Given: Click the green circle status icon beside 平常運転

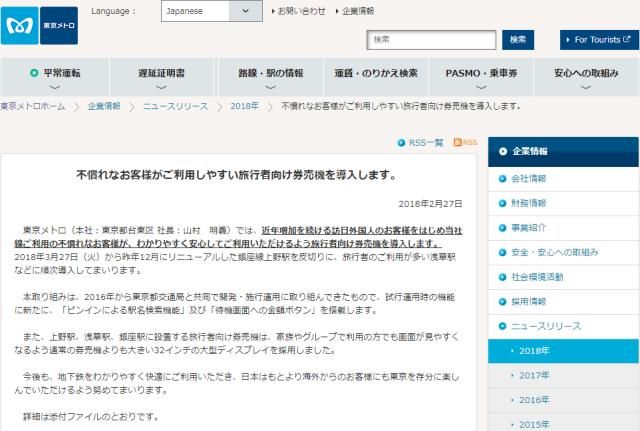Looking at the screenshot, I should click(34, 73).
